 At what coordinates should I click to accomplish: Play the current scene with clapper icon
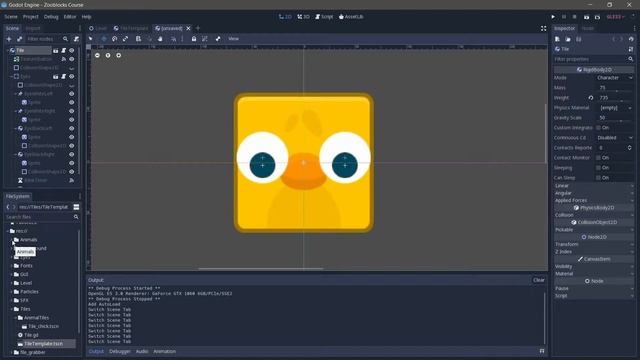(587, 17)
